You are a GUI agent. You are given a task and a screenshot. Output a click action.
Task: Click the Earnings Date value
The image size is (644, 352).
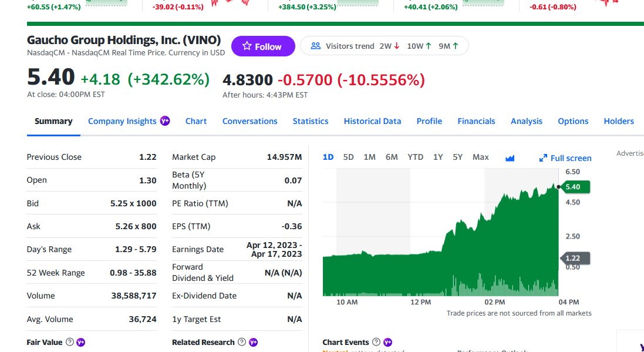(x=274, y=250)
